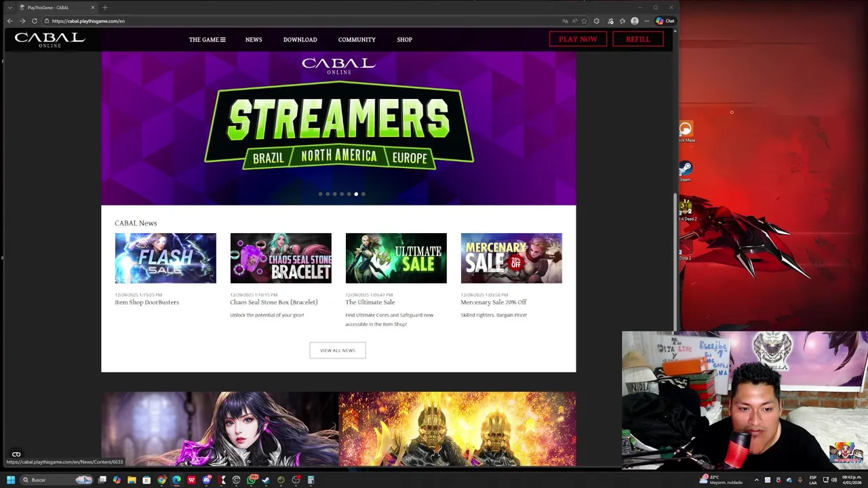
Task: Open the volume control in system tray
Action: point(833,480)
